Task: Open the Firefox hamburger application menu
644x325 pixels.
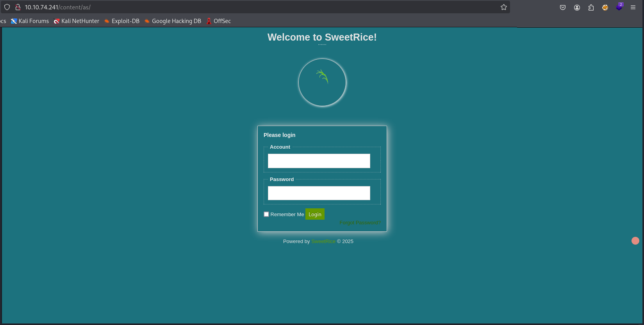Action: point(633,7)
